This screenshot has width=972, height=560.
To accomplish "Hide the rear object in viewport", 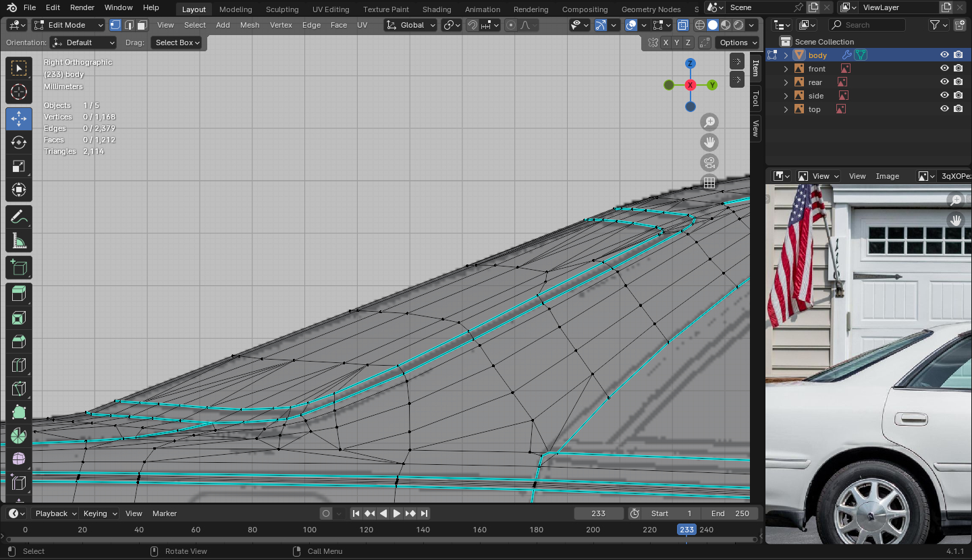I will (x=945, y=82).
